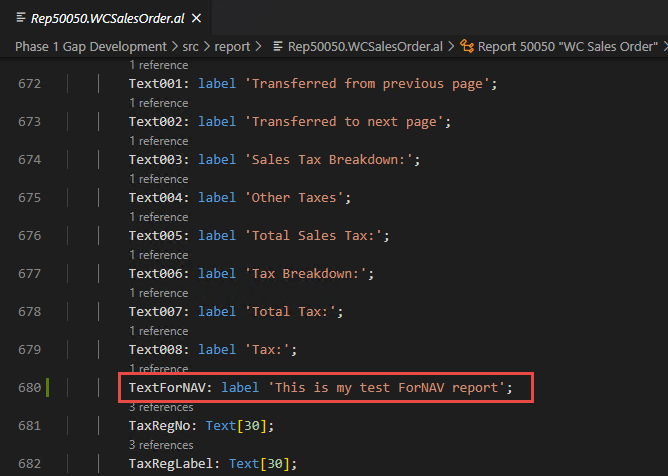Click the green change marker at line 680
The height and width of the screenshot is (476, 668).
tap(48, 387)
